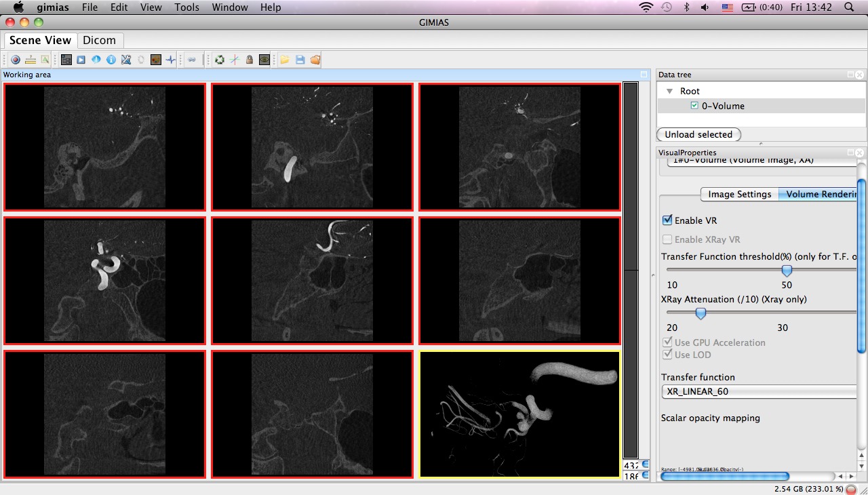868x495 pixels.
Task: Open the 0-Volume data selection dropdown
Action: pos(759,161)
